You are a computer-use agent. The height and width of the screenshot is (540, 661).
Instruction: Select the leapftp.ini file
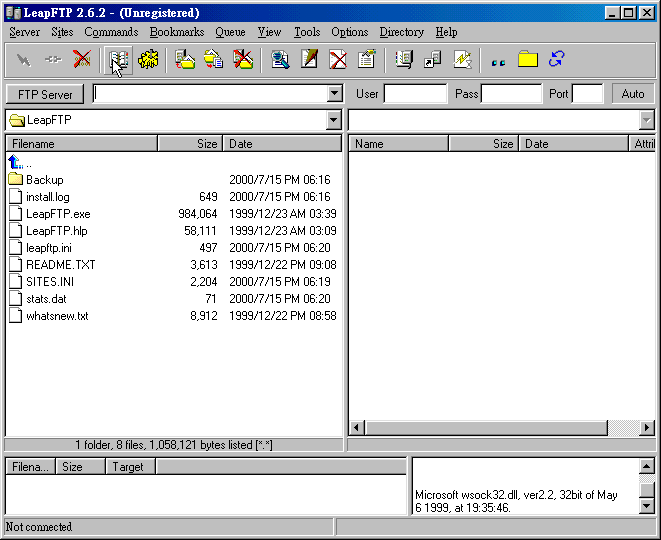point(49,248)
